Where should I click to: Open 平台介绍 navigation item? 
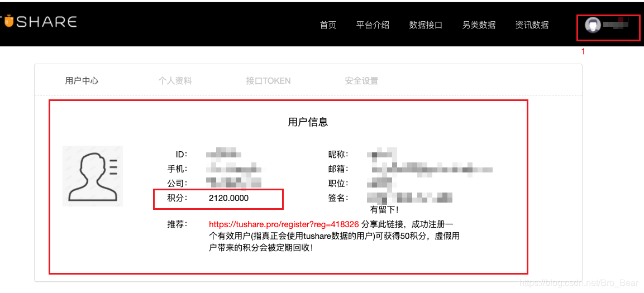[x=373, y=25]
